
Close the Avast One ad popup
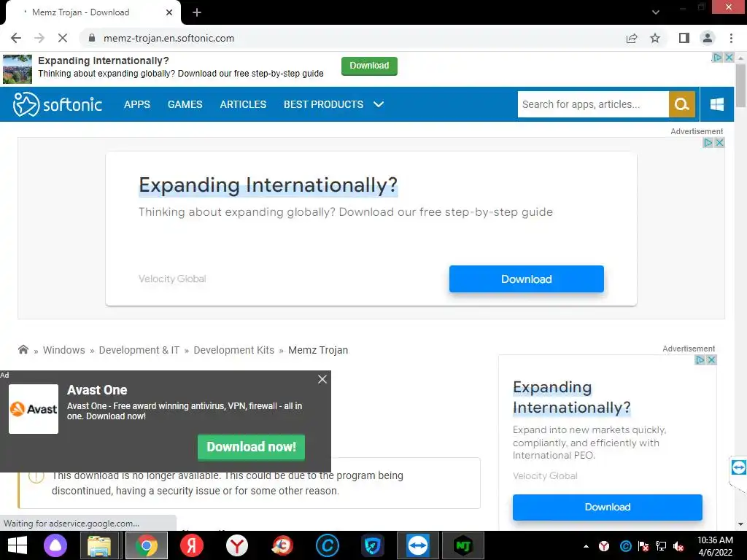pos(322,379)
